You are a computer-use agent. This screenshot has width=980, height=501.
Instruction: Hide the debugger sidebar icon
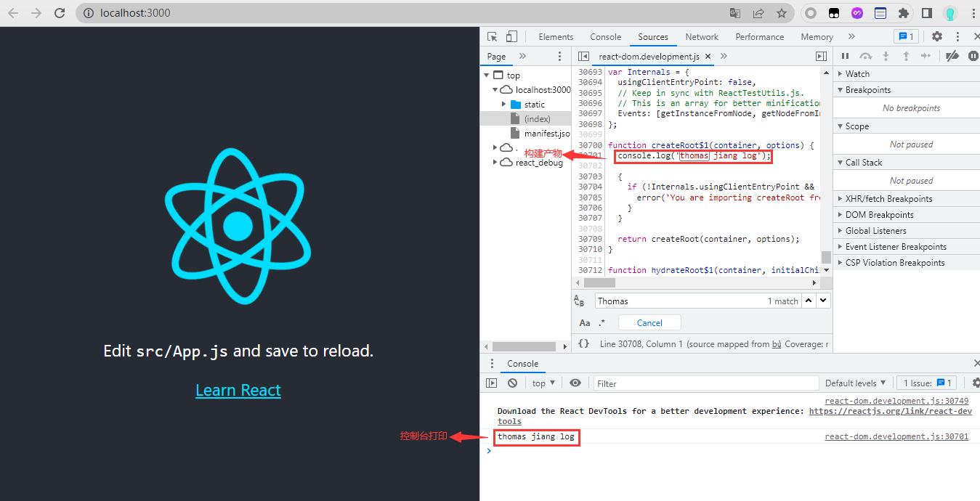click(821, 56)
